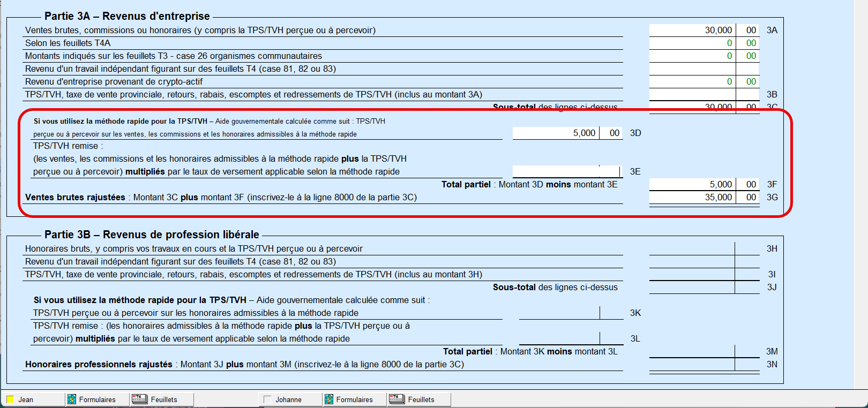Select the crypto-actif business income amount field
This screenshot has width=868, height=408.
[704, 81]
